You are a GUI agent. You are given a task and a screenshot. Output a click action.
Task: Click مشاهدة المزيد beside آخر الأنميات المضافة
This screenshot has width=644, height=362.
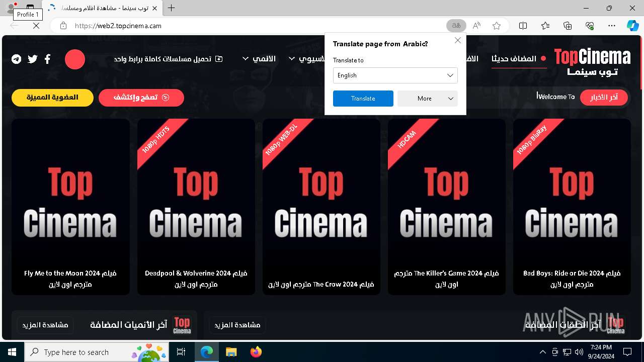coord(45,325)
